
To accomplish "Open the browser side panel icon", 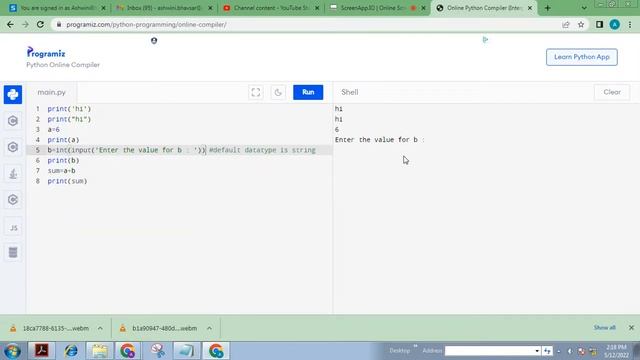I will (599, 24).
